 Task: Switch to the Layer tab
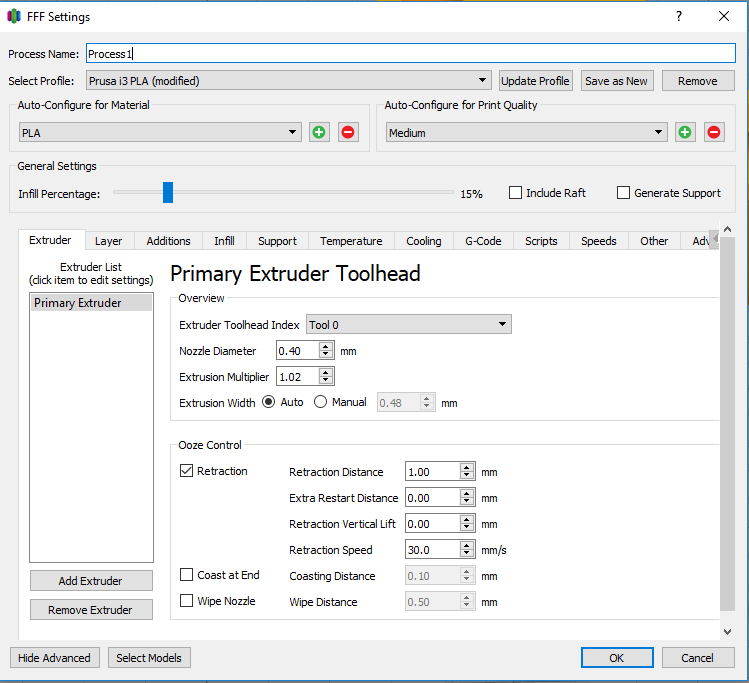click(108, 241)
